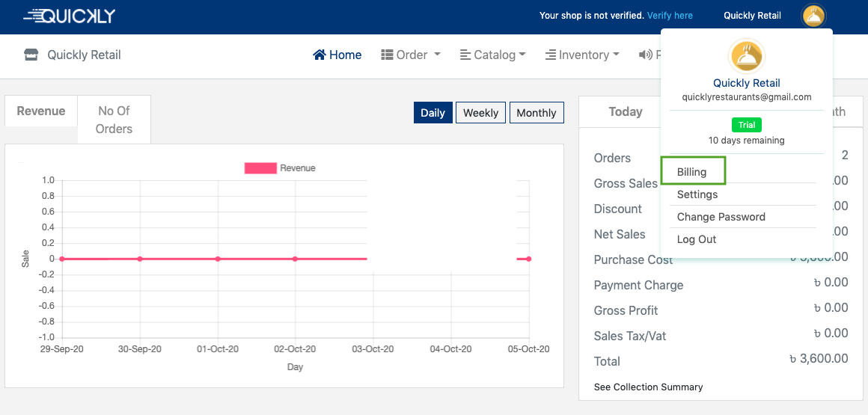Click the large avatar in profile dropdown
The height and width of the screenshot is (415, 868).
tap(746, 57)
